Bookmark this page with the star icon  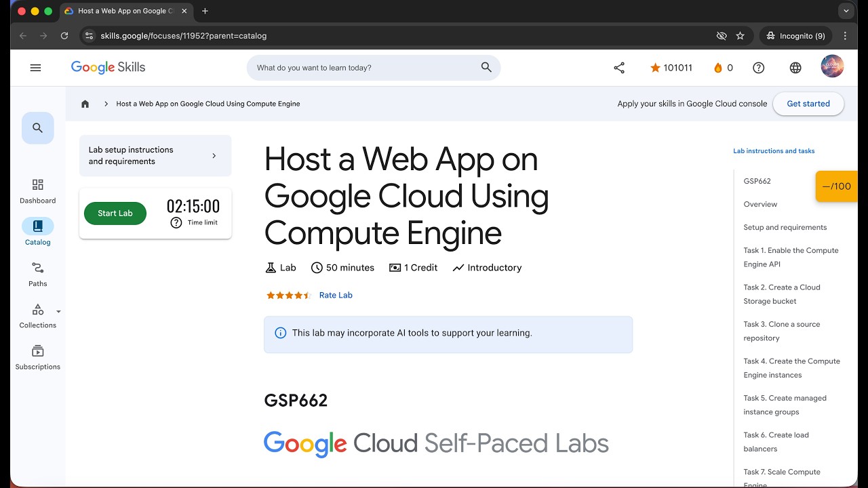point(740,36)
